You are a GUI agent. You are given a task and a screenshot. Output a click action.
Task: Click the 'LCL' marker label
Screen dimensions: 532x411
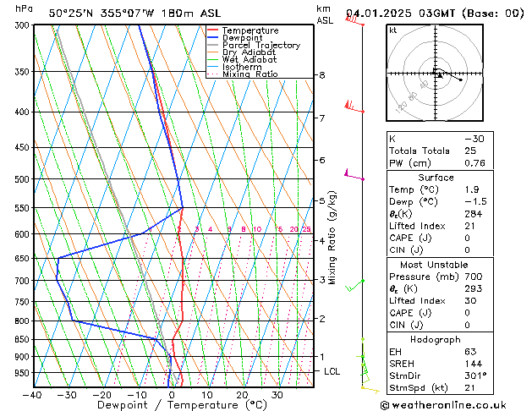click(332, 371)
